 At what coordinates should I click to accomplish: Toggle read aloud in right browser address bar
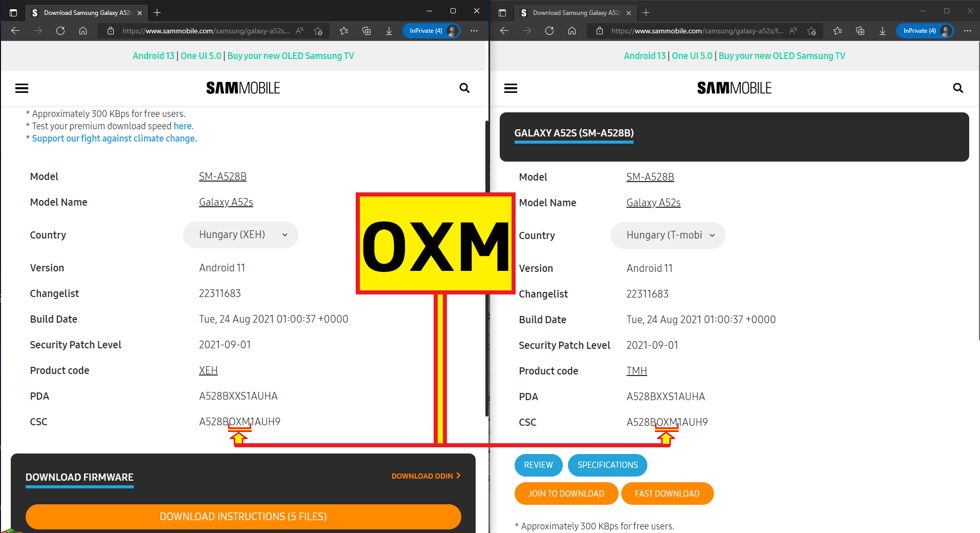click(793, 31)
